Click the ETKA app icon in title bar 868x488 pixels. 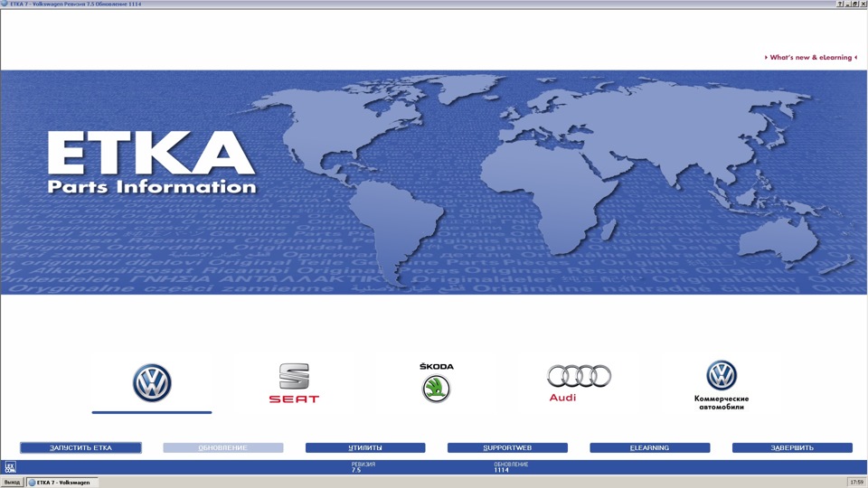coord(5,4)
